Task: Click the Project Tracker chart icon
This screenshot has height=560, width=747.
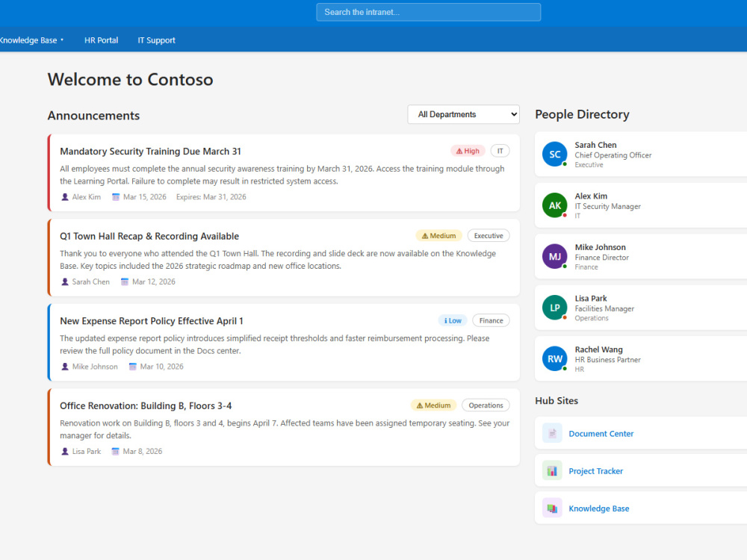Action: 552,471
